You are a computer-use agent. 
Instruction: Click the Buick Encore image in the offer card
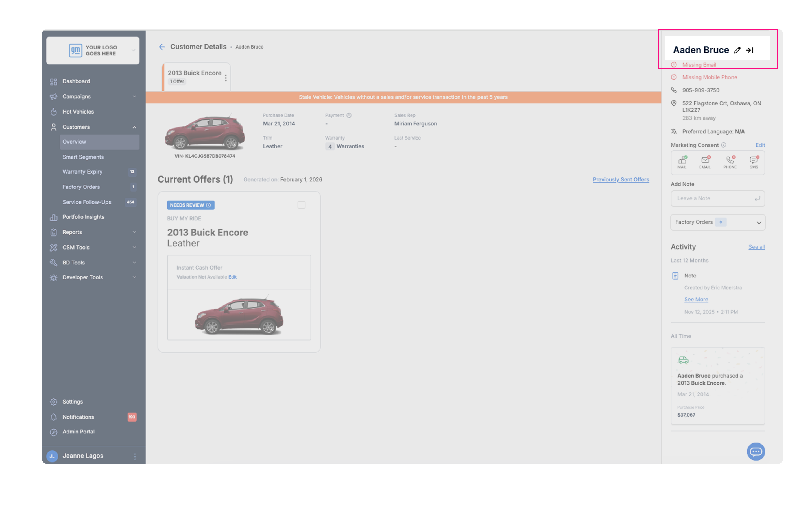tap(239, 315)
